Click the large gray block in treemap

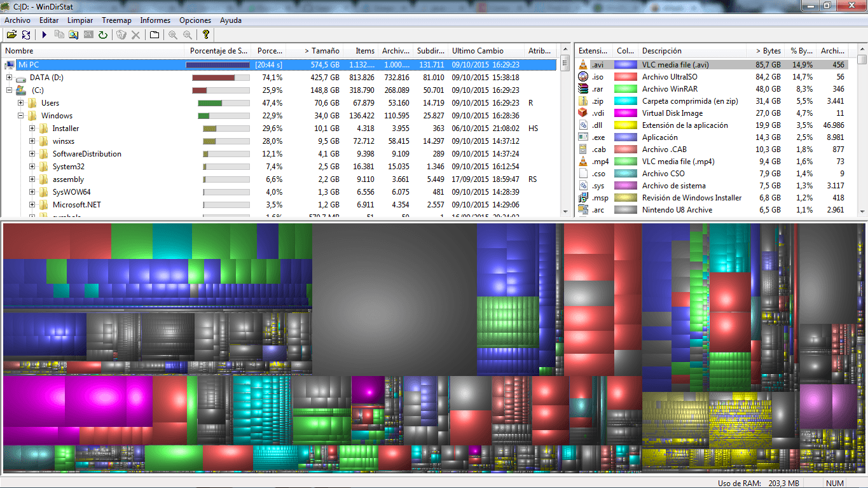tap(394, 299)
